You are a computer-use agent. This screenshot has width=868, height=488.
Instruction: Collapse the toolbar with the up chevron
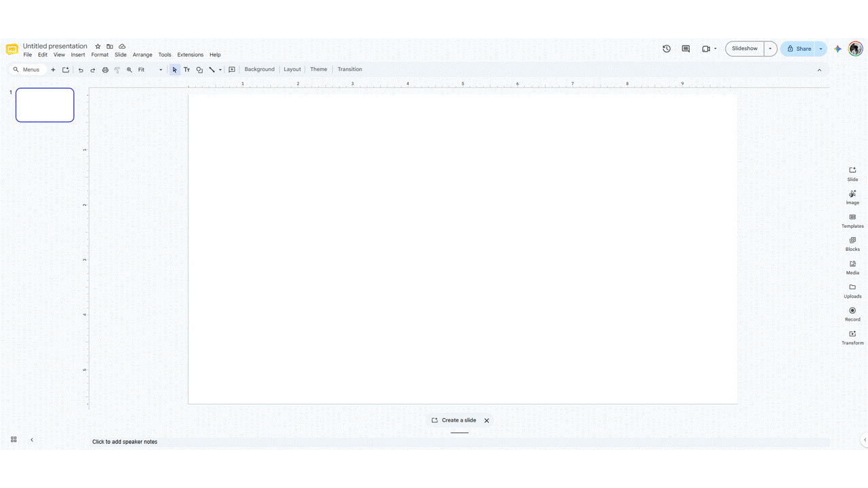[x=819, y=70]
